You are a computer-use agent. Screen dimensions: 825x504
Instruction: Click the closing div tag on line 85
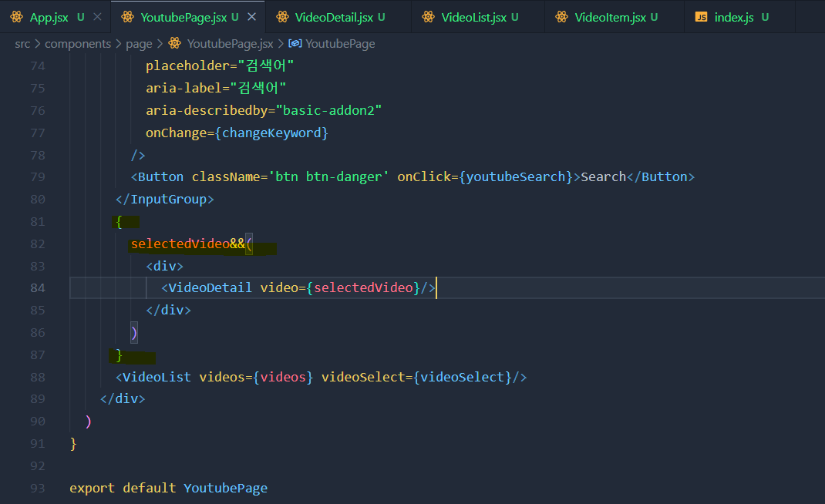pos(168,311)
